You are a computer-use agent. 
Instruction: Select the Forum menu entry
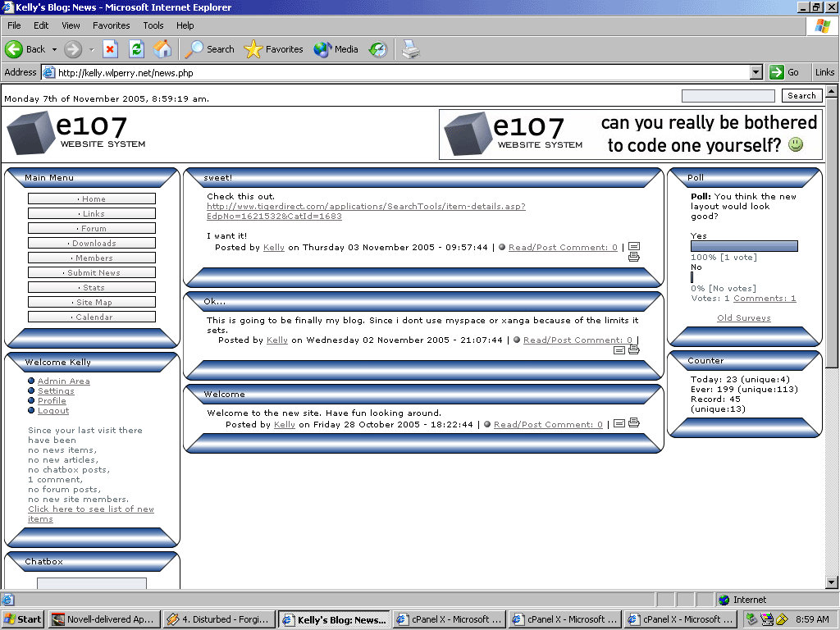tap(92, 228)
